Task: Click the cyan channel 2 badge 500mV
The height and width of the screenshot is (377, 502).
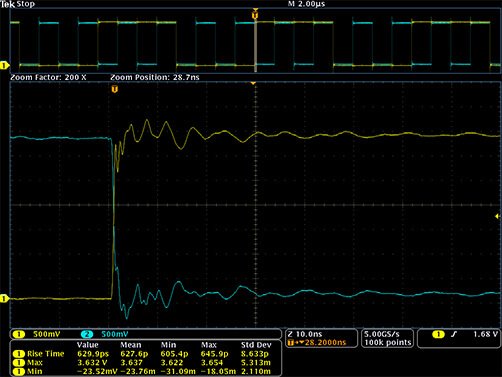Action: (x=104, y=334)
